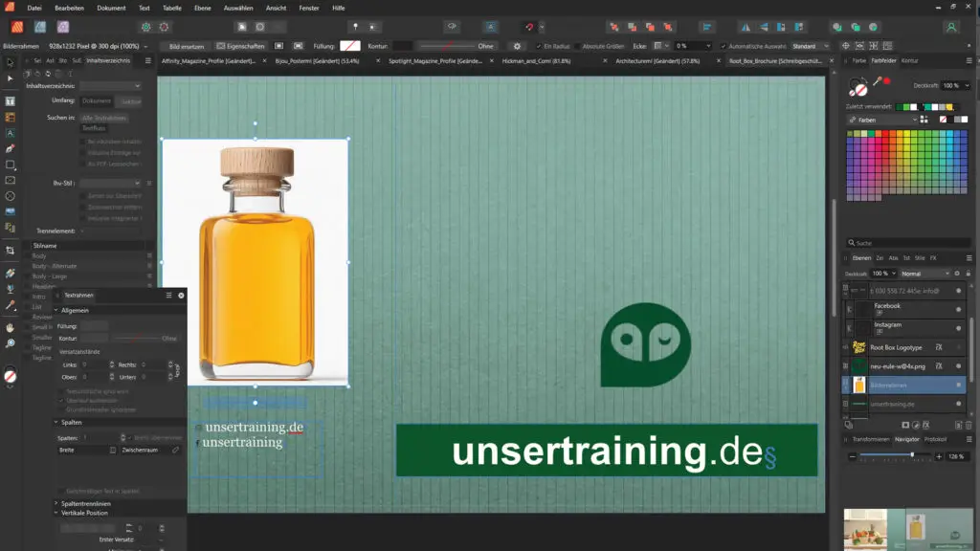
Task: Open the Tabelle menu
Action: [x=172, y=8]
